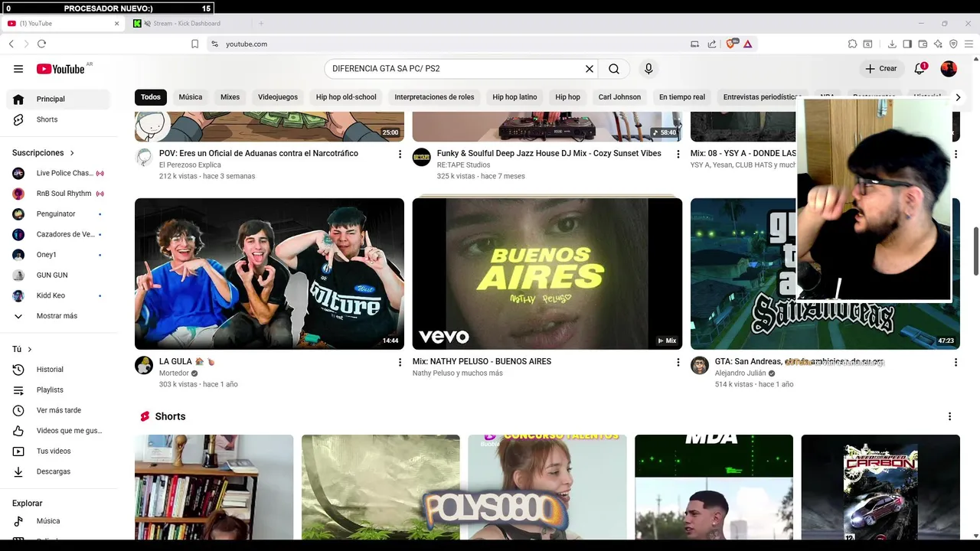Viewport: 980px width, 551px height.
Task: Open options for Mix: NATHY PELUSO
Action: coord(678,363)
